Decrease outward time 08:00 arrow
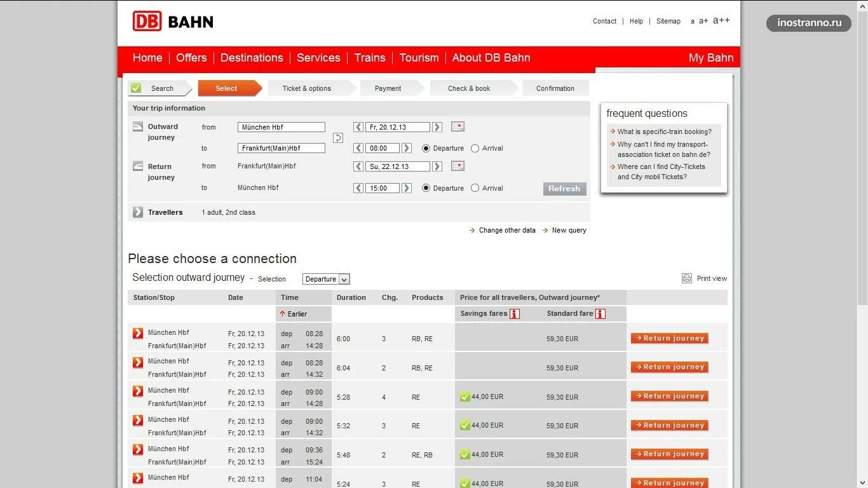 pyautogui.click(x=358, y=148)
